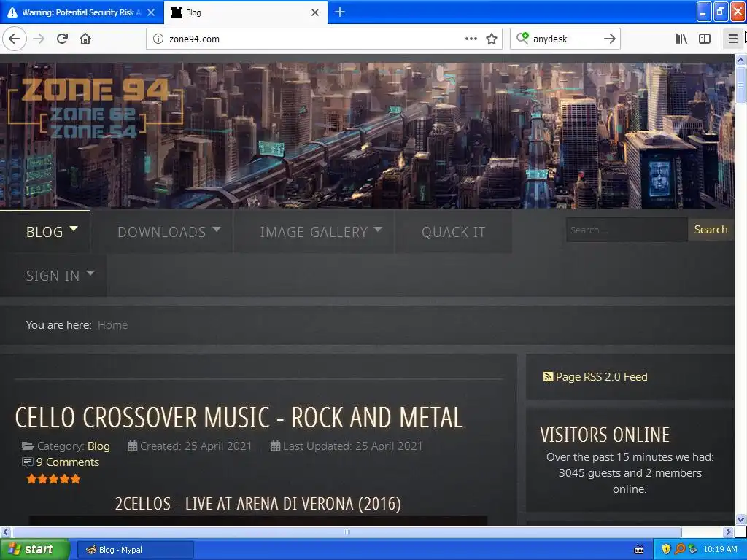Follow the Home breadcrumb link
The height and width of the screenshot is (560, 747).
coord(112,325)
